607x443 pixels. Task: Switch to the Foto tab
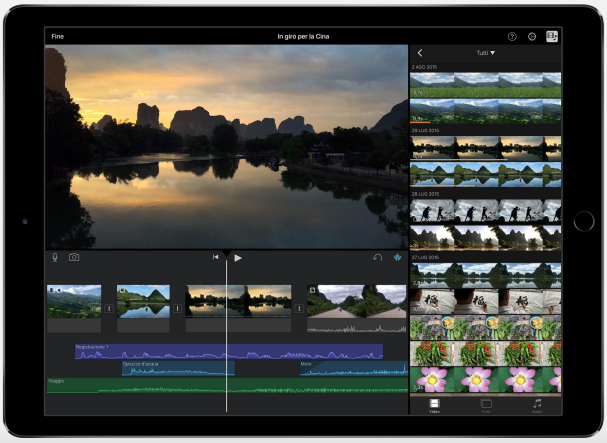[x=486, y=406]
